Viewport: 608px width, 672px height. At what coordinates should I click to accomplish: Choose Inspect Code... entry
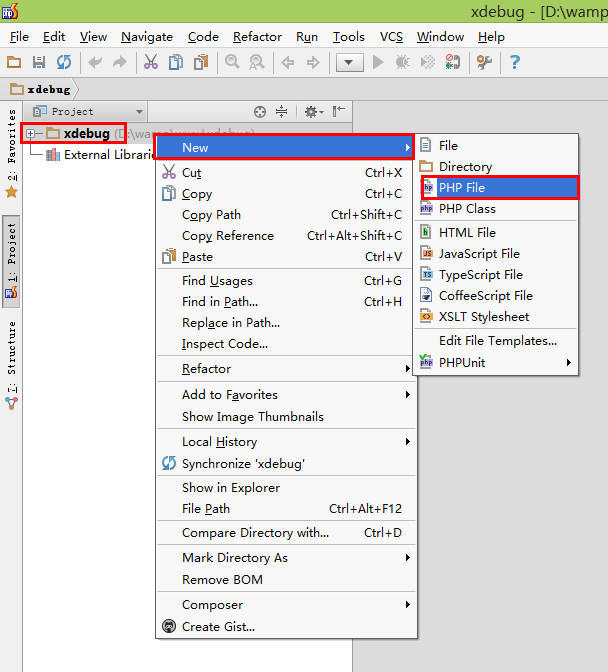point(286,344)
